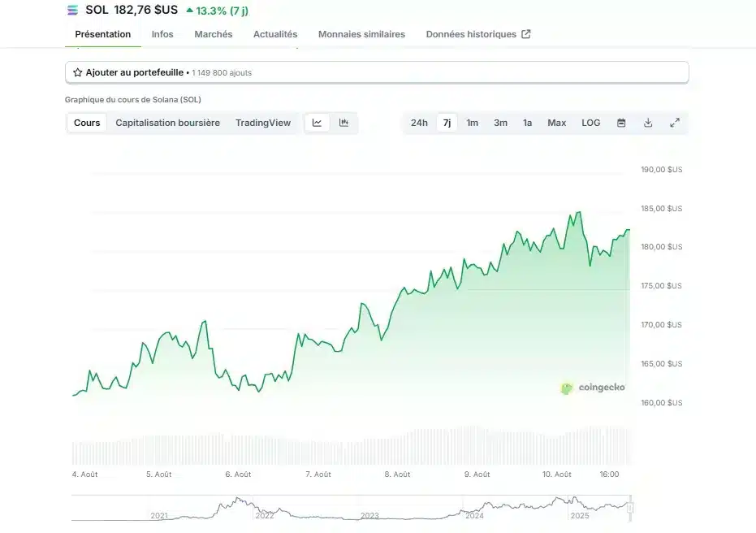This screenshot has width=756, height=533.
Task: Switch to candlestick chart icon
Action: 343,123
